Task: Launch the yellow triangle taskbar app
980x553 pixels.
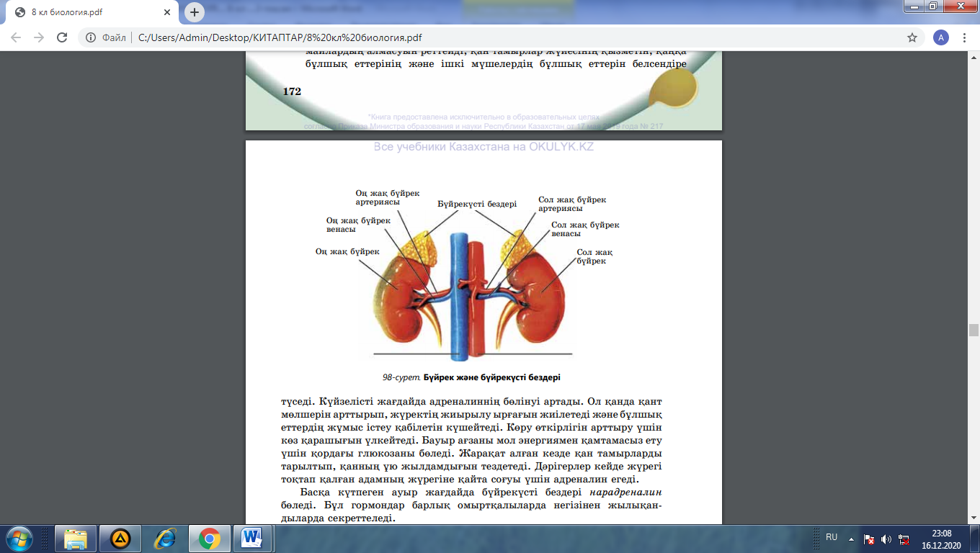Action: 120,538
